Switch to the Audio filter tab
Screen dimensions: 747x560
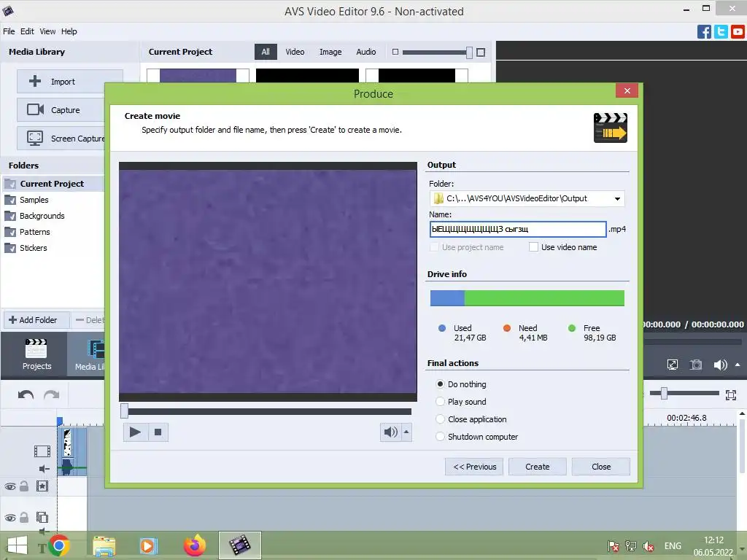(366, 52)
